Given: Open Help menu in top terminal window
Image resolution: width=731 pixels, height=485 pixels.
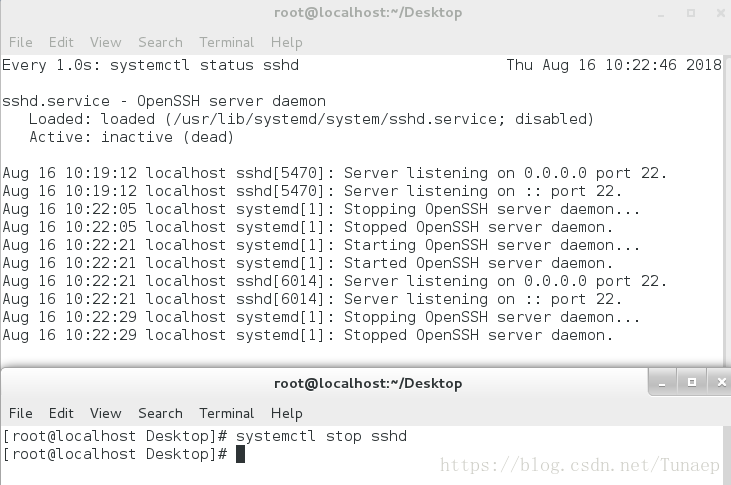Looking at the screenshot, I should tap(286, 42).
